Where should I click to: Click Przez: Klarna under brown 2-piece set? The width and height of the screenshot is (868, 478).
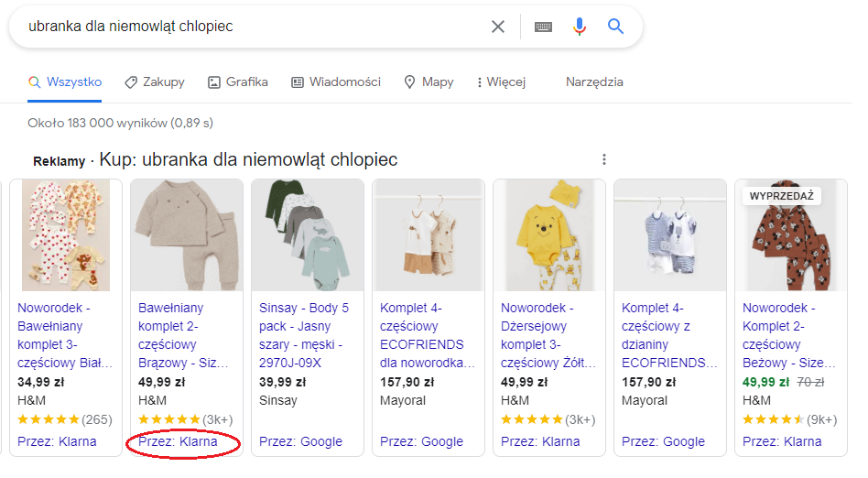tap(178, 441)
